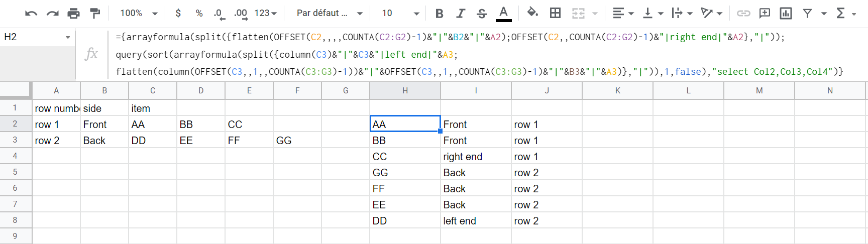Select column N header
Viewport: 868px width, 244px height.
tap(830, 91)
